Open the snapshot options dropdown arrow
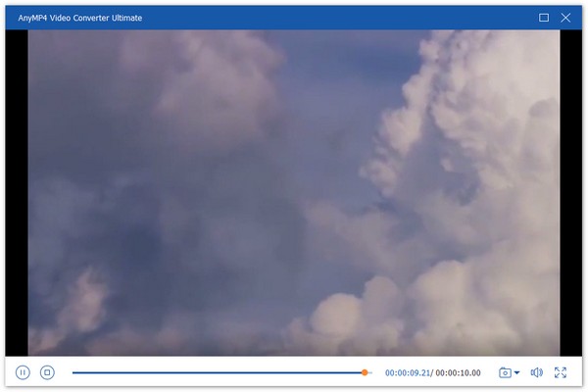The height and width of the screenshot is (392, 588). (516, 372)
